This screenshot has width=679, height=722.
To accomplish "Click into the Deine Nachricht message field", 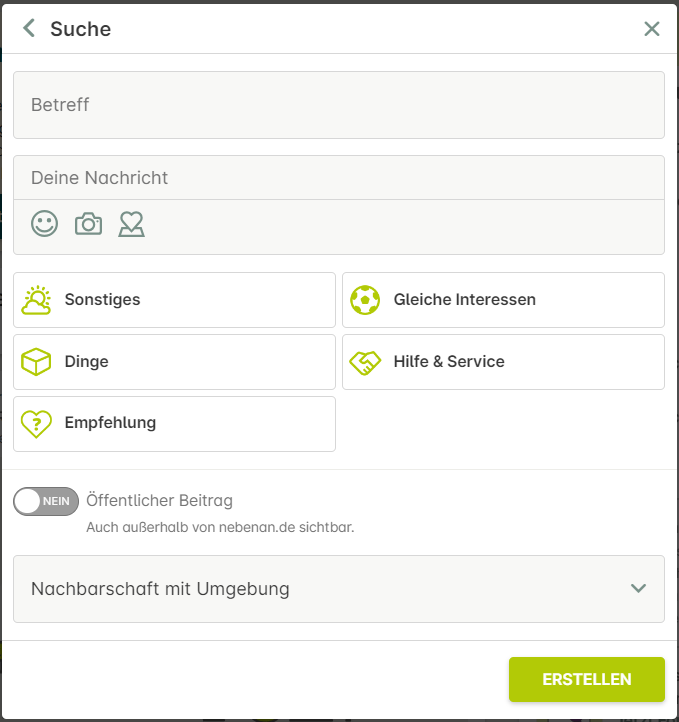I will coord(339,178).
